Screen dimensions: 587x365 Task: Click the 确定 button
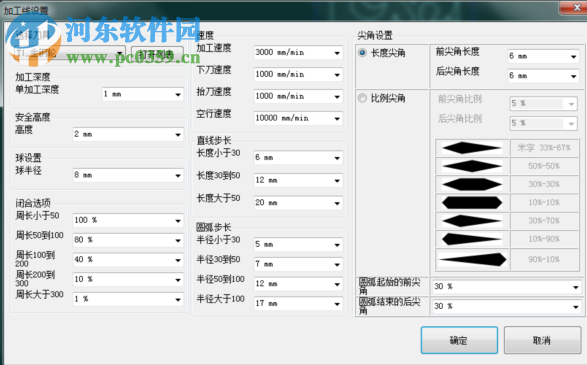(x=459, y=340)
